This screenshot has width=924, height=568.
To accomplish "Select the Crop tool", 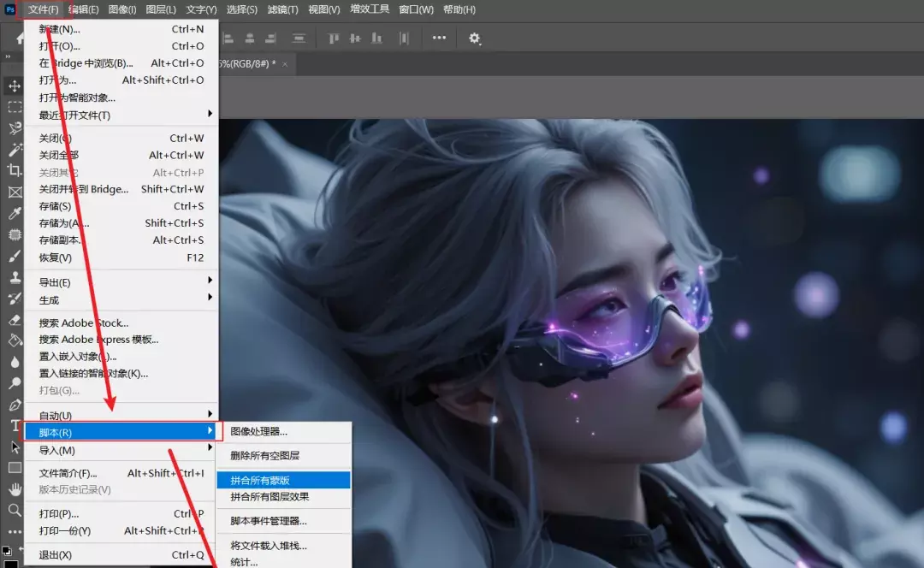I will (x=15, y=170).
